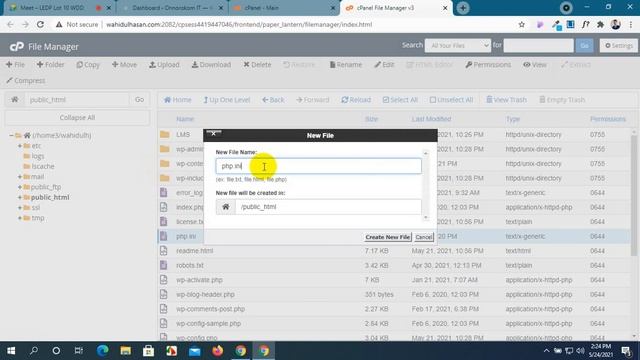This screenshot has width=640, height=360.
Task: Click the blue search Go button
Action: 584,45
